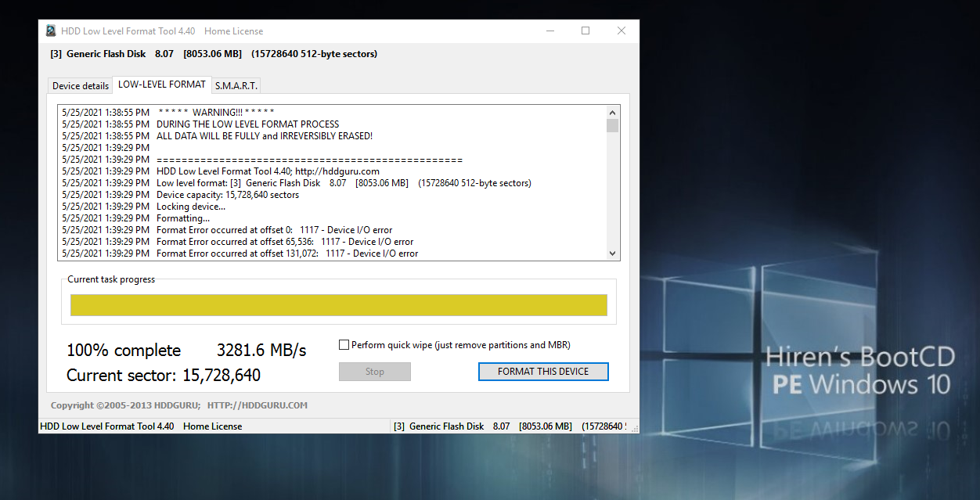Maximize the HDD Low Level Format window

coord(585,31)
